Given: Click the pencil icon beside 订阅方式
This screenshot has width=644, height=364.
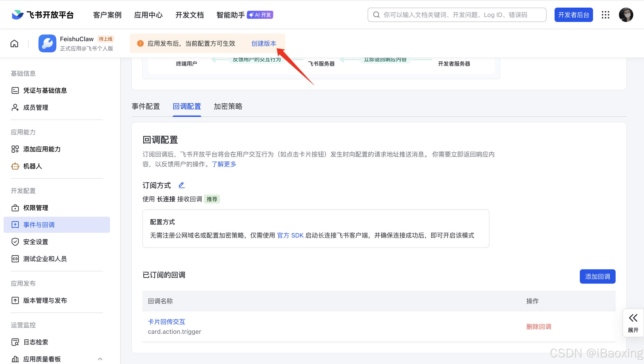Looking at the screenshot, I should coord(181,185).
